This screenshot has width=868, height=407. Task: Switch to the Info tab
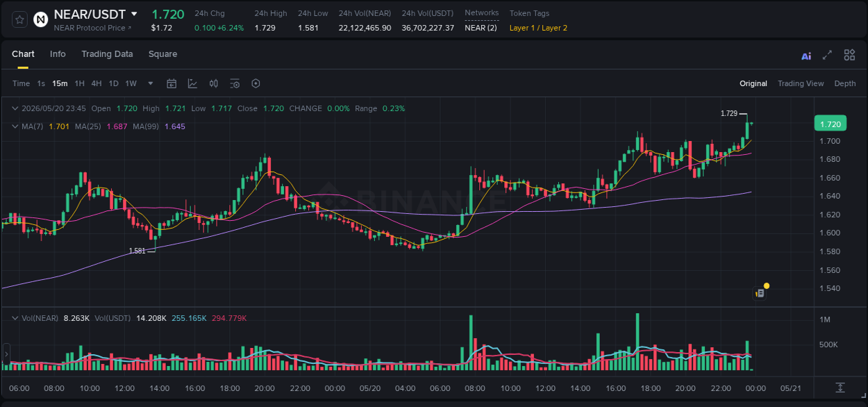click(x=58, y=54)
